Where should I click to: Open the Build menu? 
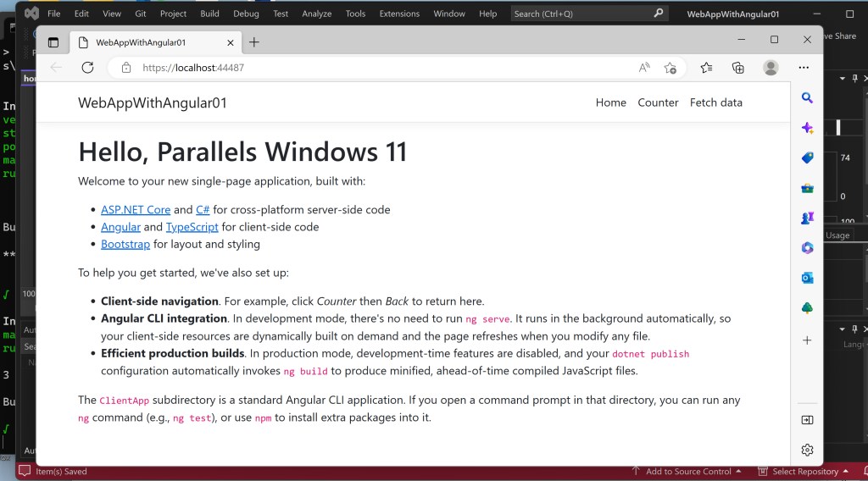click(x=209, y=14)
